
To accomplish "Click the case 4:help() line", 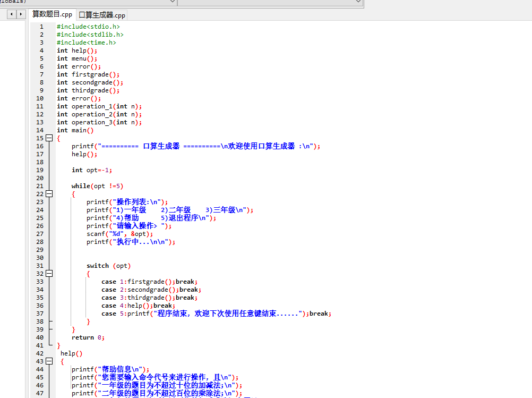I will pos(138,306).
